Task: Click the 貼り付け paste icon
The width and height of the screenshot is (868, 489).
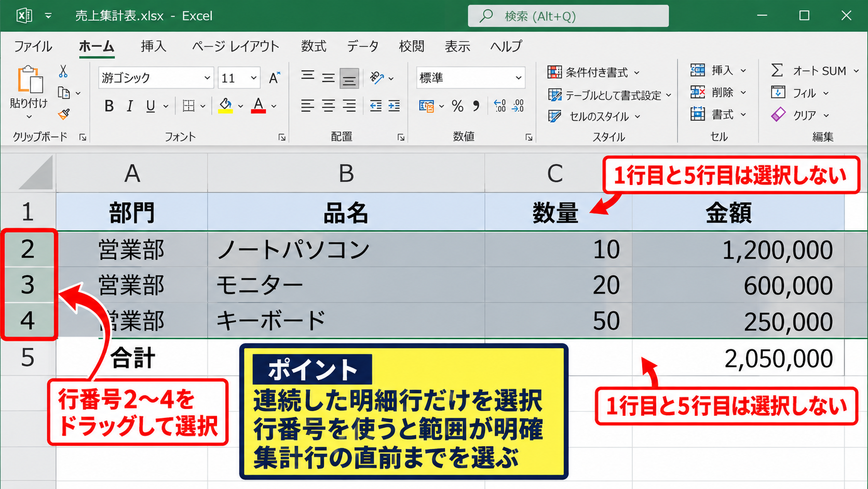Action: point(30,80)
